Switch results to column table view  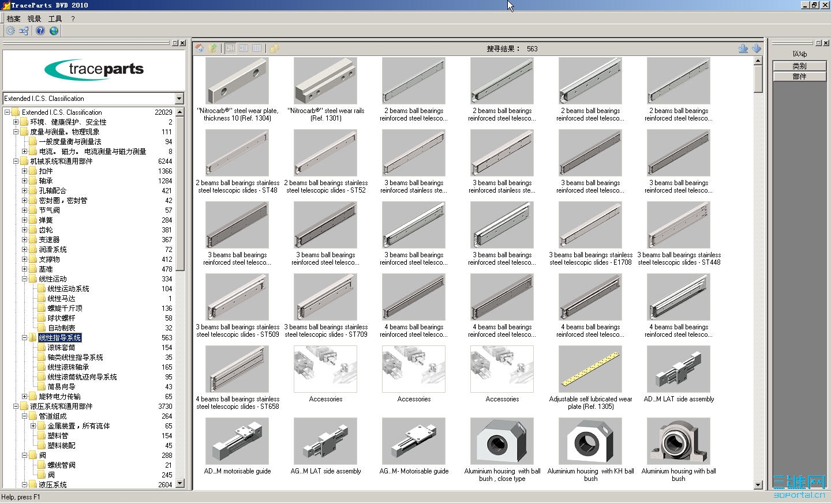click(257, 48)
